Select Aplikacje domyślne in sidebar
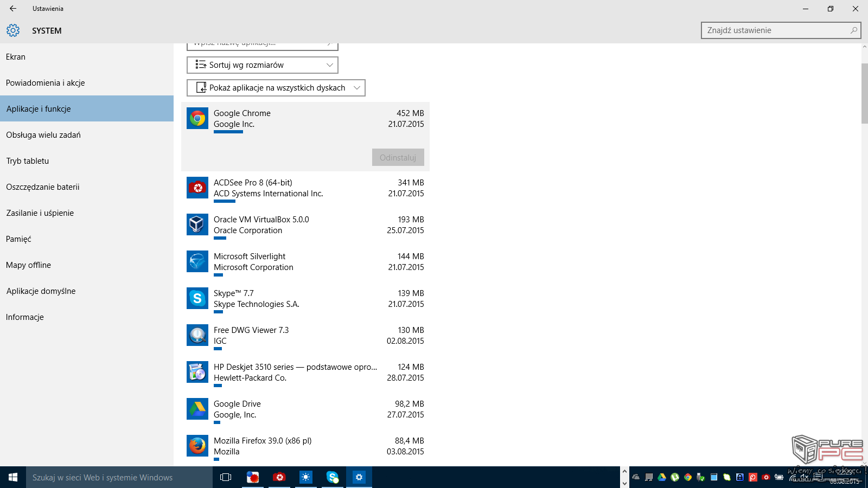This screenshot has width=868, height=488. coord(87,291)
